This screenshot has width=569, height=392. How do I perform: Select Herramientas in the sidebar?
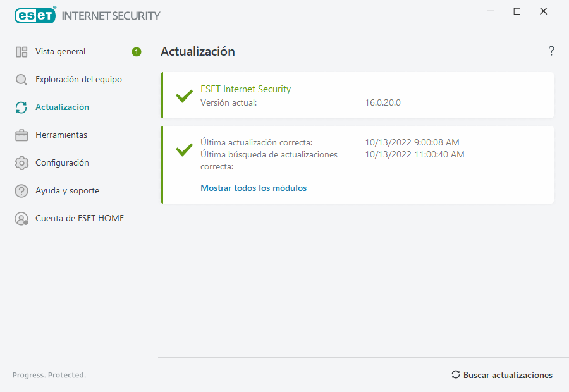(61, 135)
